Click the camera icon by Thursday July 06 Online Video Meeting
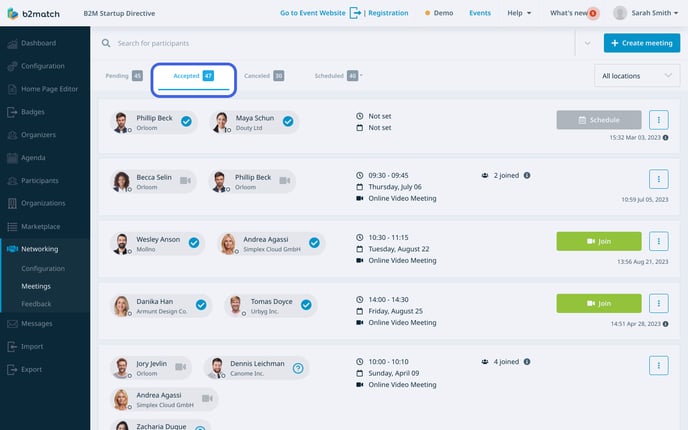The height and width of the screenshot is (430, 688). point(359,198)
